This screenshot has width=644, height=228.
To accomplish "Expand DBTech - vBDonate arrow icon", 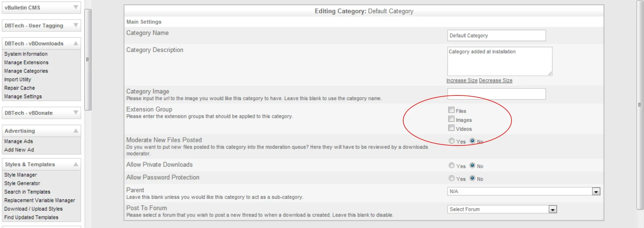I will [76, 113].
